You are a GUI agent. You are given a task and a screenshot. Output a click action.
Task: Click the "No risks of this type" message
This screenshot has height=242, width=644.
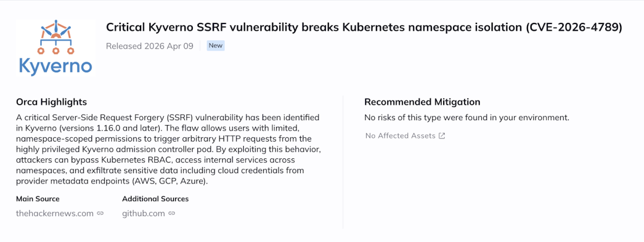[466, 117]
